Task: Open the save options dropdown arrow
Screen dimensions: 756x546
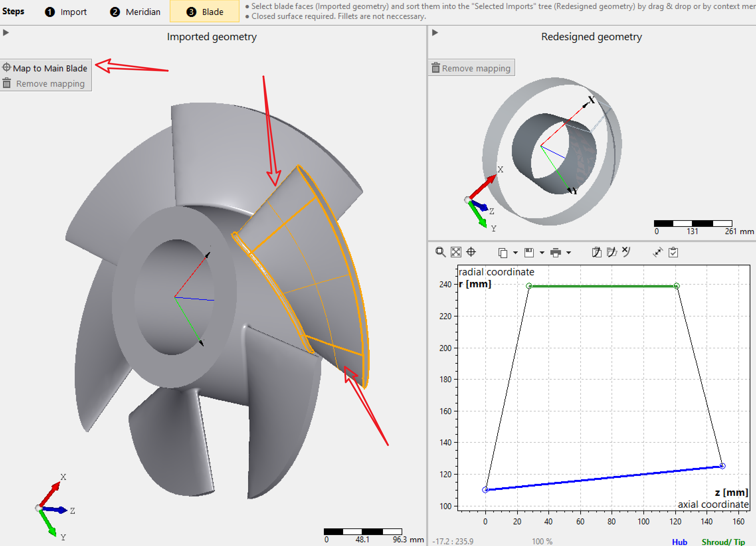Action: pyautogui.click(x=542, y=253)
